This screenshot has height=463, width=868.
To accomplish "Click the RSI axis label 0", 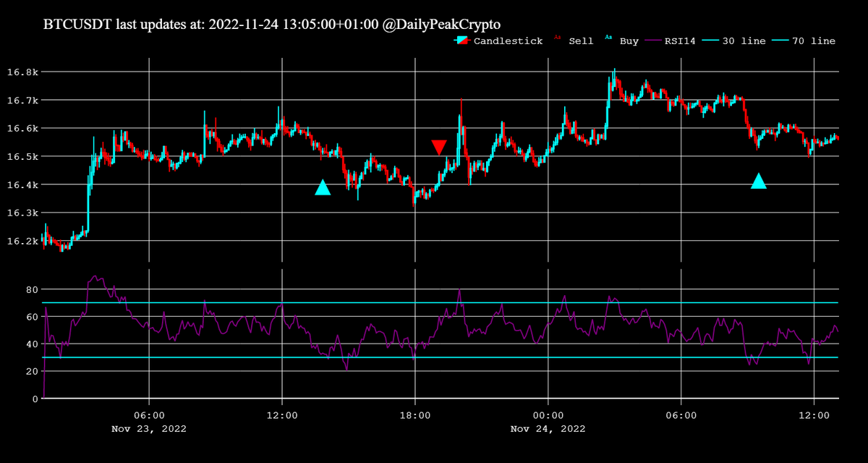I will [x=35, y=399].
